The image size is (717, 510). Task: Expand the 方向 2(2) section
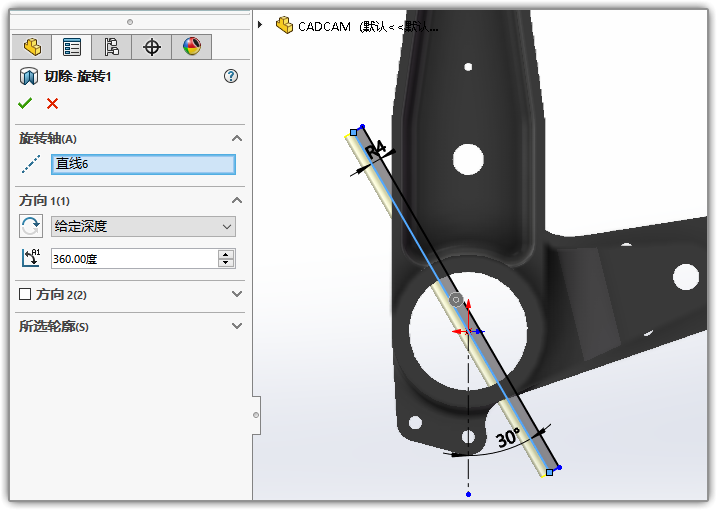click(x=237, y=294)
